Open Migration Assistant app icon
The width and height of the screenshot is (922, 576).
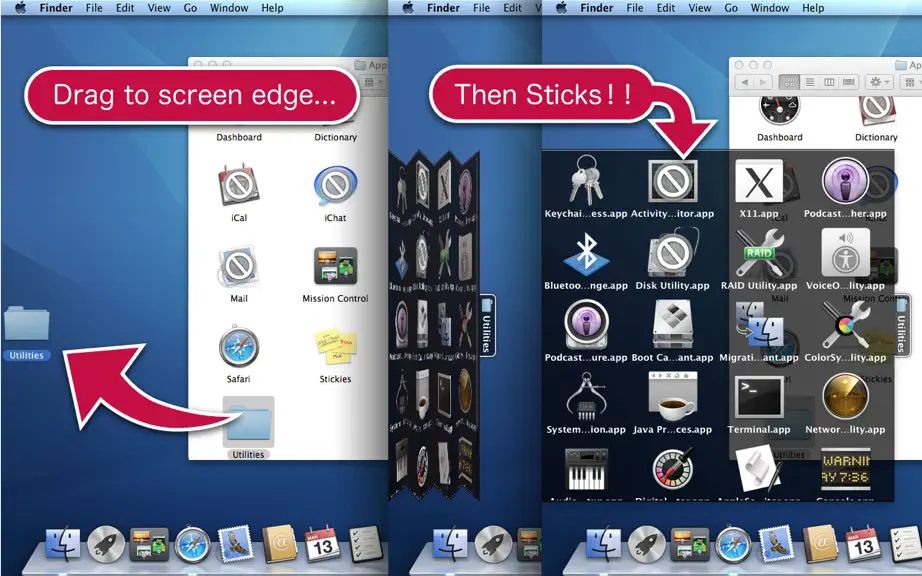tap(759, 325)
